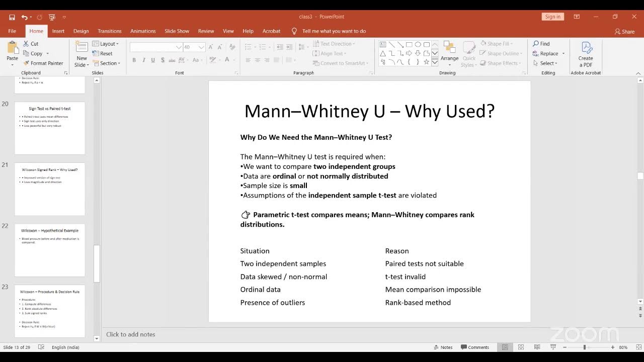Toggle Underline formatting
This screenshot has height=362, width=644.
pyautogui.click(x=153, y=60)
